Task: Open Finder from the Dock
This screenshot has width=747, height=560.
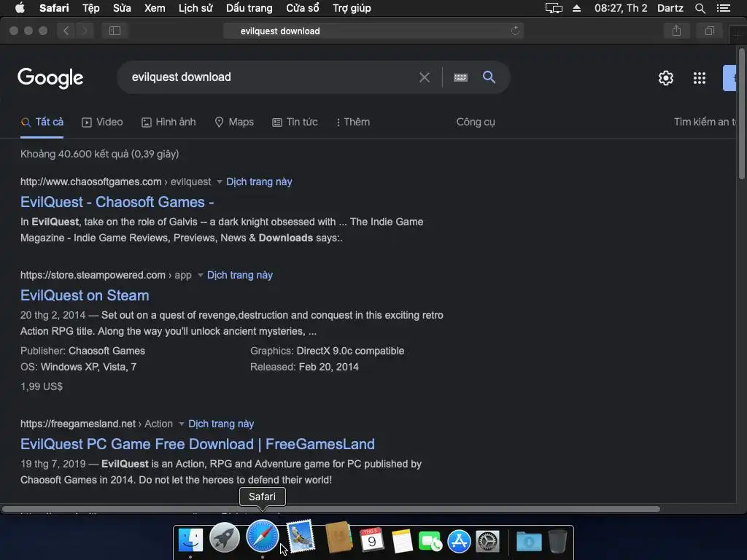Action: [190, 540]
